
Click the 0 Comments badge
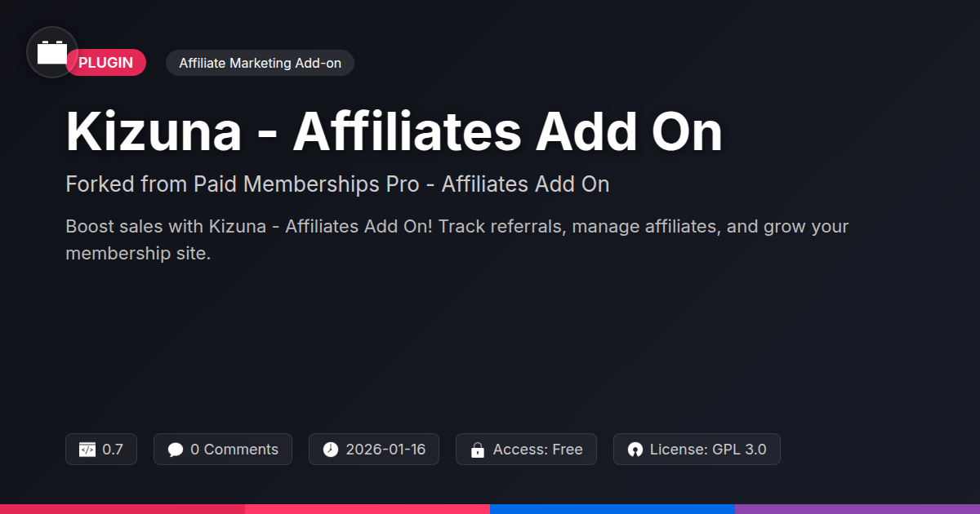[223, 450]
